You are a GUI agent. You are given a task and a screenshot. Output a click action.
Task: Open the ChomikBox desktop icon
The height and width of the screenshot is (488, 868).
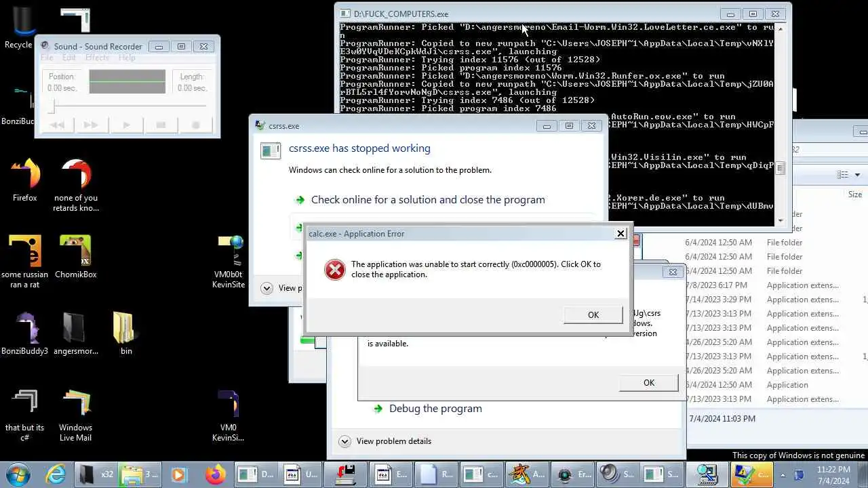(75, 258)
